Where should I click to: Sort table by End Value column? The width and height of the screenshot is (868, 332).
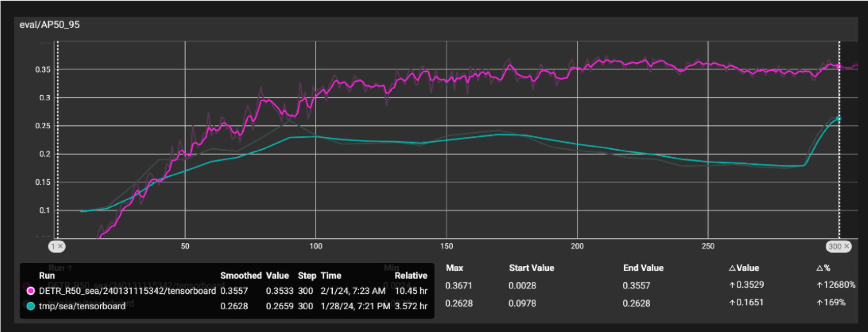click(643, 268)
